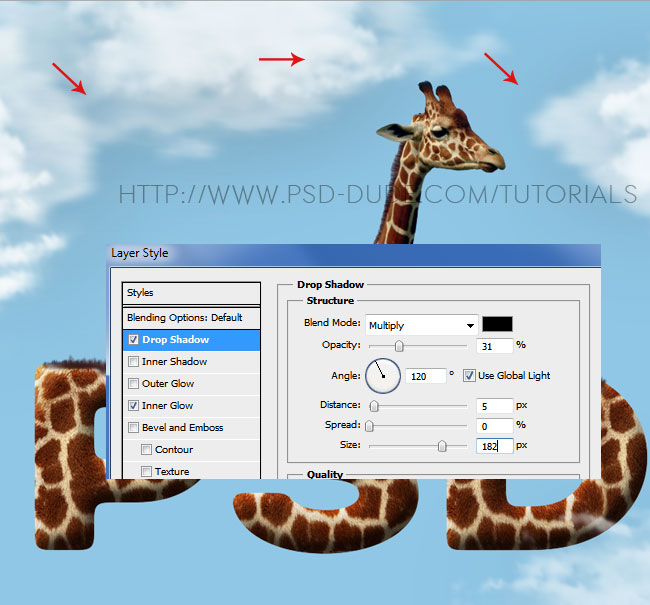The image size is (650, 605).
Task: Uncheck the Inner Glow checkbox
Action: point(133,406)
